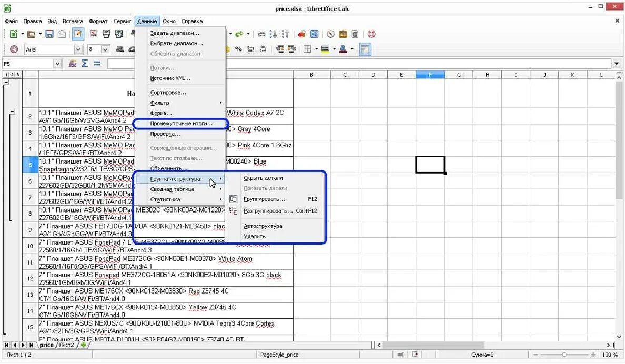This screenshot has height=364, width=625.
Task: Expand the font size dropdown
Action: coord(105,49)
